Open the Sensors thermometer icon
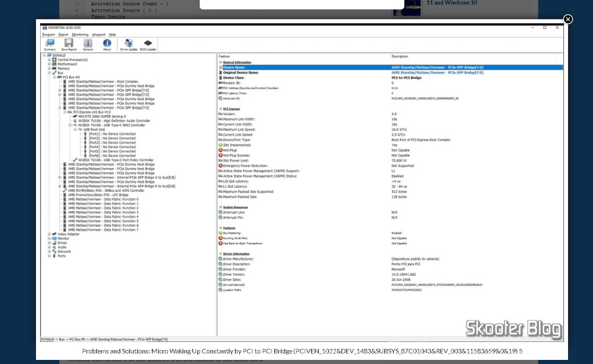Viewport: 593px width, 364px height. tap(88, 43)
